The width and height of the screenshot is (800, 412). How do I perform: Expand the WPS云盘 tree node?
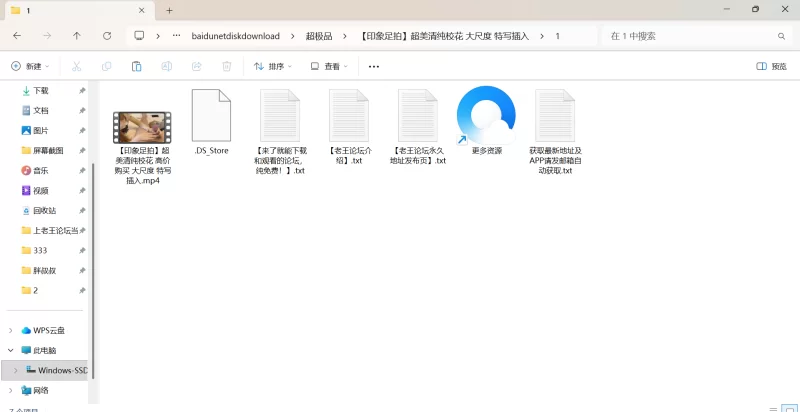11,330
